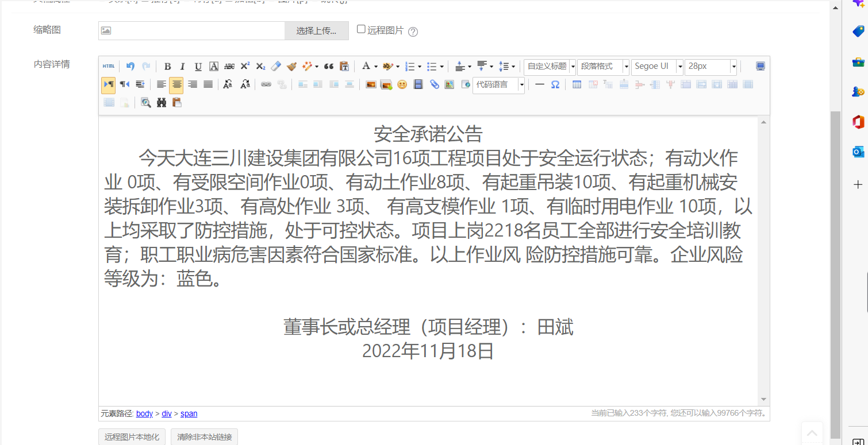Expand the space-before-paragraph dropdown
Viewport: 868px width, 445px height.
pyautogui.click(x=470, y=67)
